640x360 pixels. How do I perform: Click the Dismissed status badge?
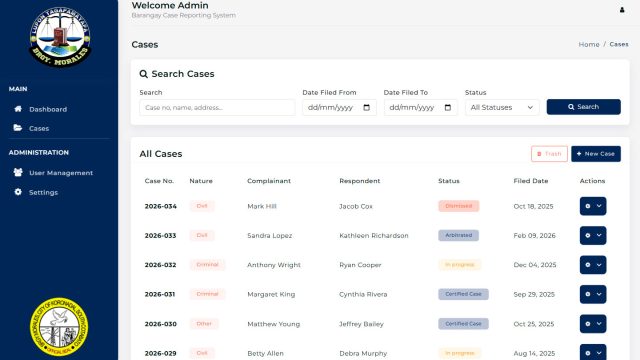459,206
